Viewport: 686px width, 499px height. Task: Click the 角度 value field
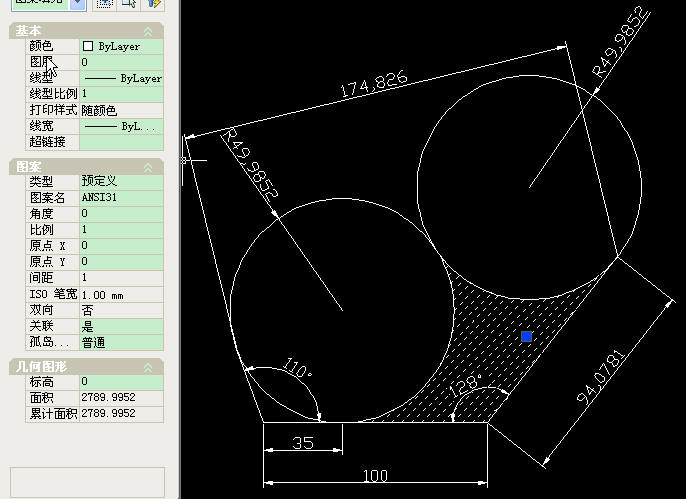(121, 213)
